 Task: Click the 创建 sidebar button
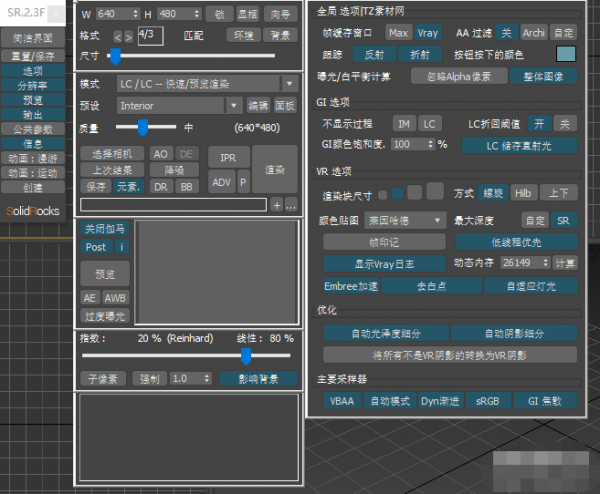click(x=33, y=187)
